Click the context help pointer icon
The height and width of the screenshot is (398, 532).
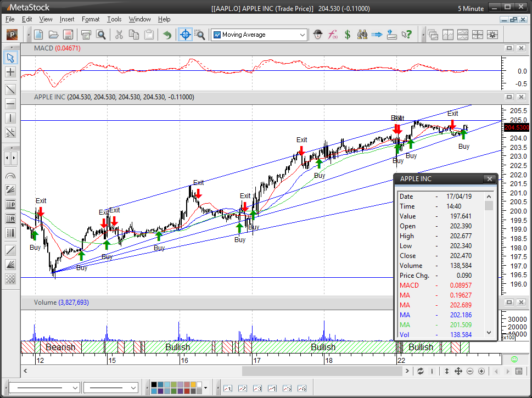[406, 35]
